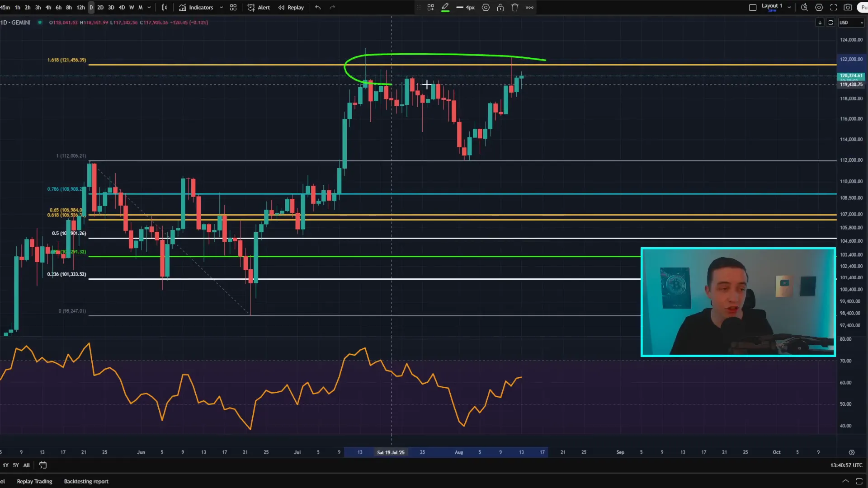
Task: Open the Replay Trading tab
Action: [34, 481]
